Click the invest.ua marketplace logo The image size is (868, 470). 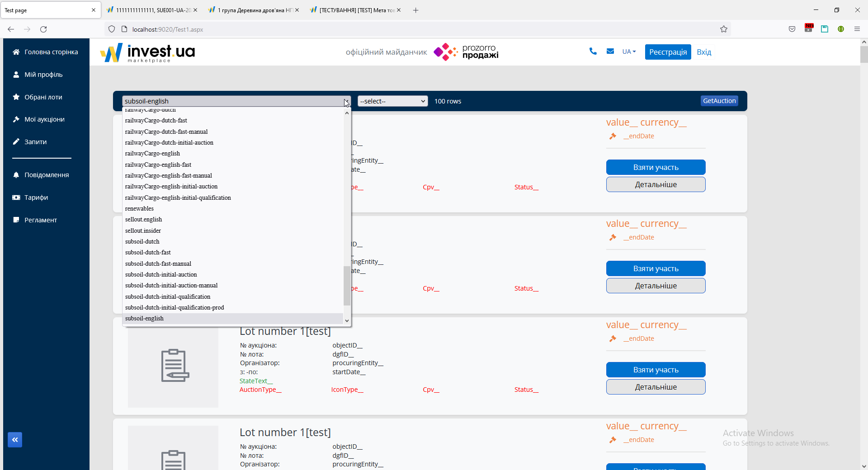[x=148, y=52]
